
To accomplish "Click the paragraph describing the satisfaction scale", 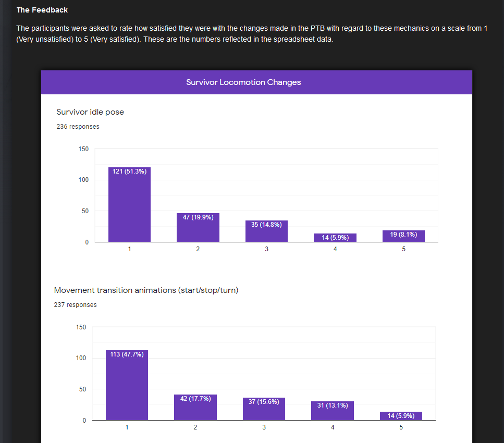I will point(252,34).
